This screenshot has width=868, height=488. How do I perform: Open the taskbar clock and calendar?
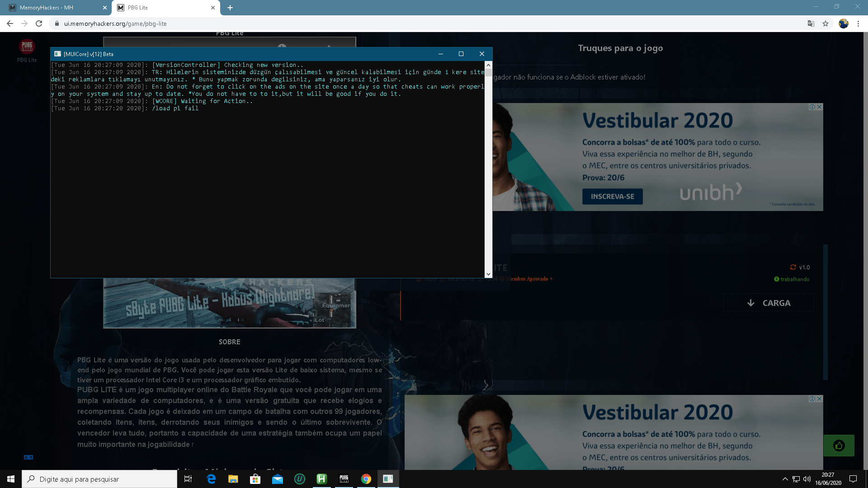(x=828, y=479)
